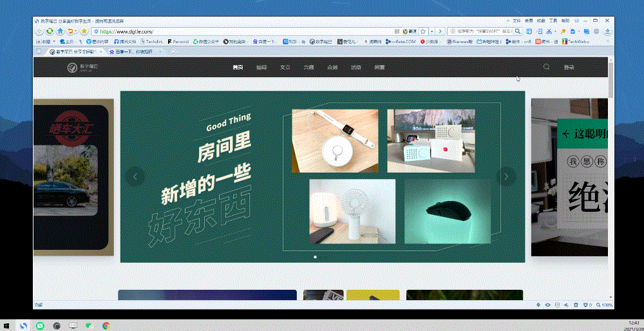This screenshot has height=331, width=644.
Task: Click the browser back arrow button
Action: tap(39, 31)
